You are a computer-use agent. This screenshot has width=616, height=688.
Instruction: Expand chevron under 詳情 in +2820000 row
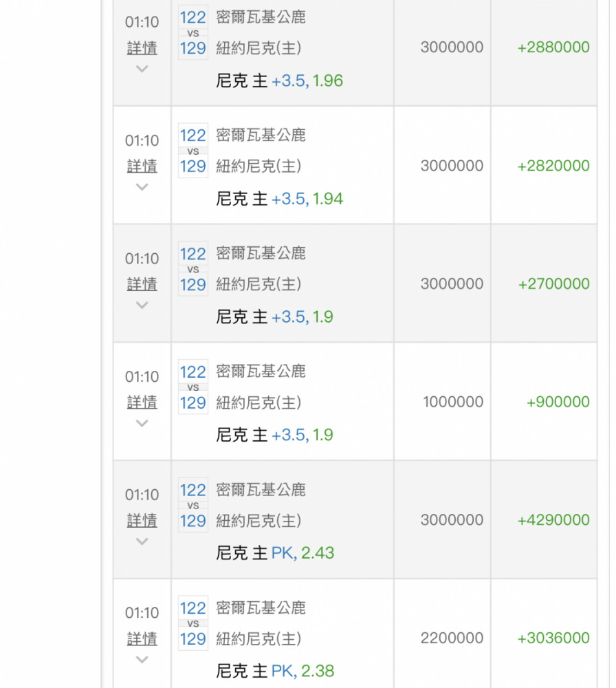coord(142,187)
